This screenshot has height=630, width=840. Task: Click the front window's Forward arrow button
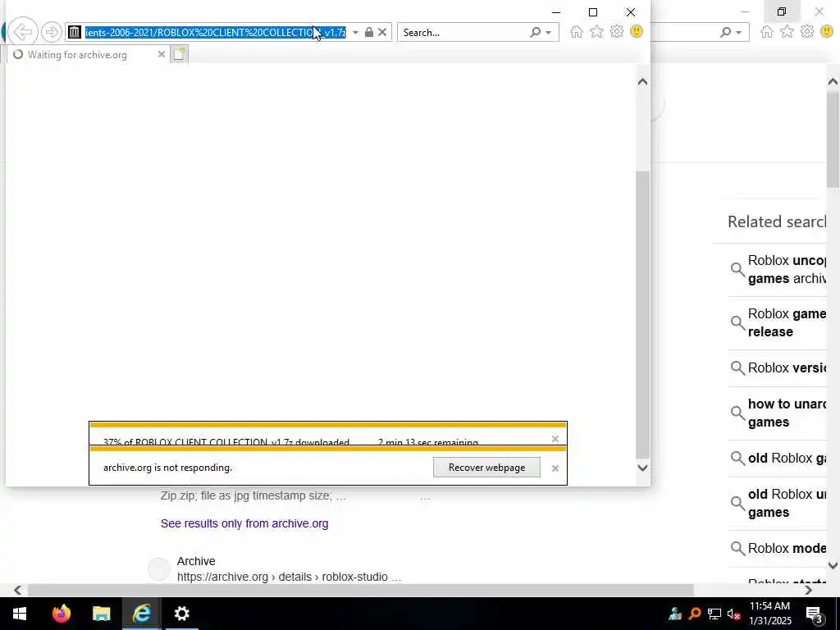52,32
